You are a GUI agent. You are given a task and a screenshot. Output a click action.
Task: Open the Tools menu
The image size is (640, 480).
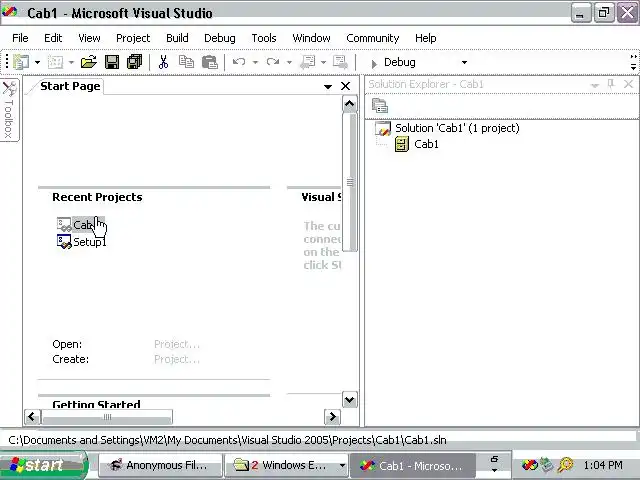tap(264, 38)
